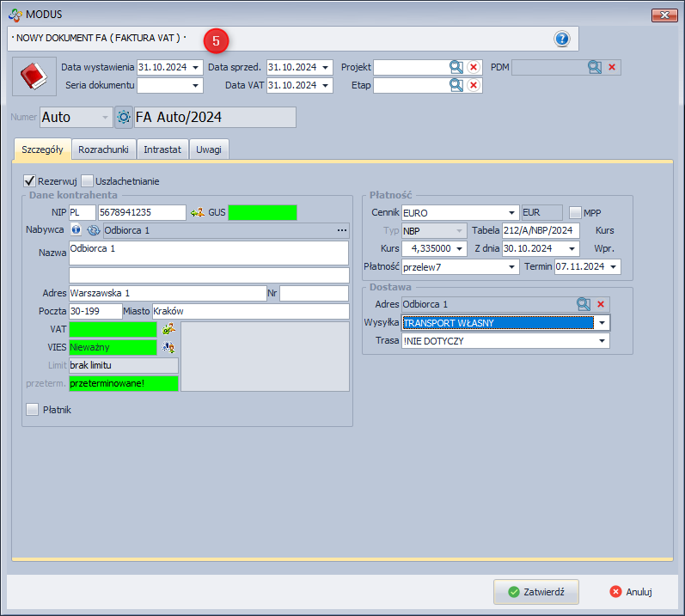Clear the Etap field with red X
The height and width of the screenshot is (616, 685).
[x=474, y=85]
